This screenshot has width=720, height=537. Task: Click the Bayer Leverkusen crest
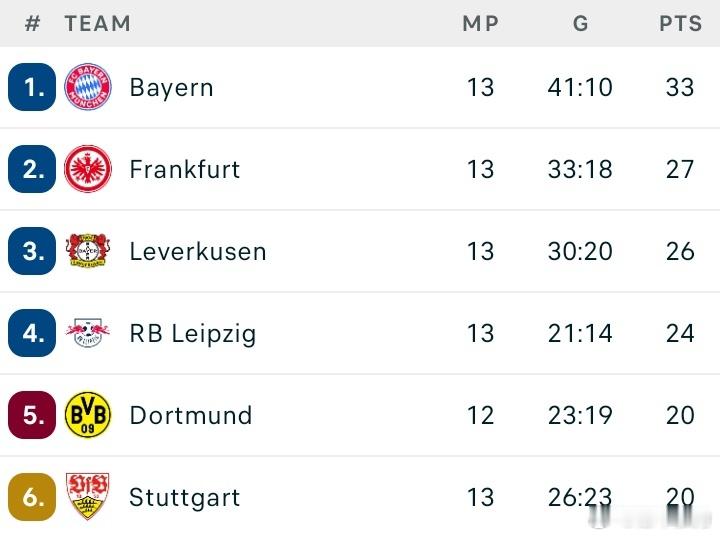(x=88, y=251)
